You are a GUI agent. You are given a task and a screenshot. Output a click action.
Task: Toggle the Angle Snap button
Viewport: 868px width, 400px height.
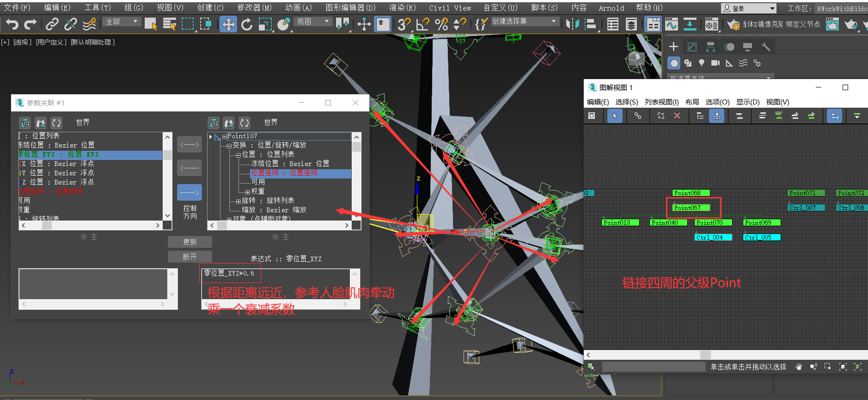[x=422, y=24]
